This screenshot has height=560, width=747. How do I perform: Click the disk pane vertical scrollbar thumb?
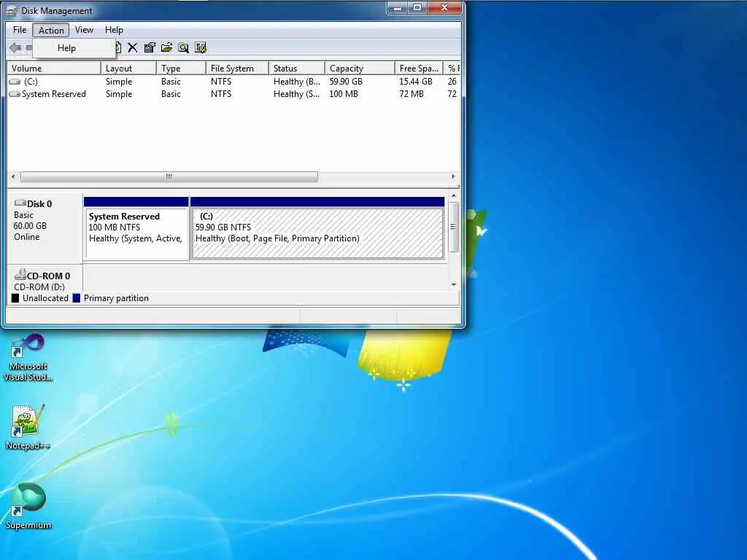click(454, 227)
